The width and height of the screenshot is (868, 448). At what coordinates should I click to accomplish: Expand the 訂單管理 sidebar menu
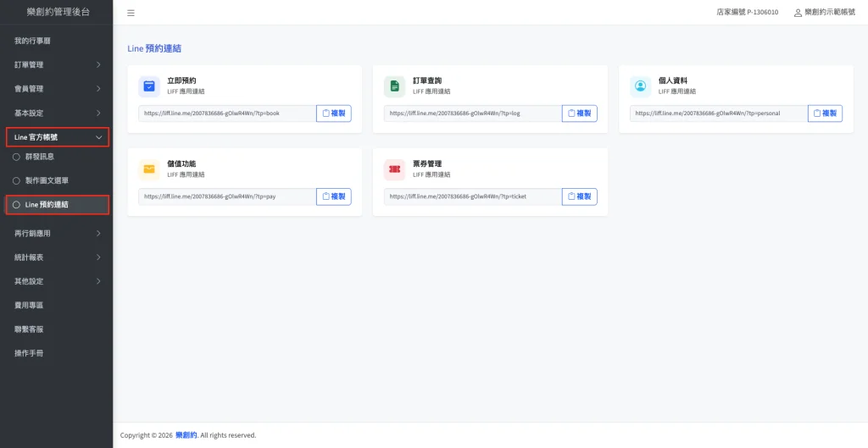56,64
